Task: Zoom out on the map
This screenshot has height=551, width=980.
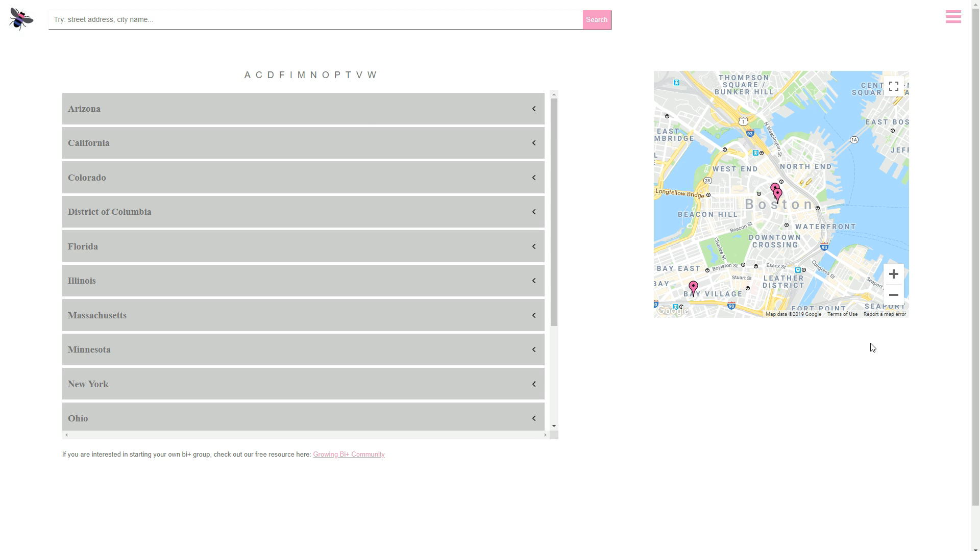Action: tap(893, 295)
